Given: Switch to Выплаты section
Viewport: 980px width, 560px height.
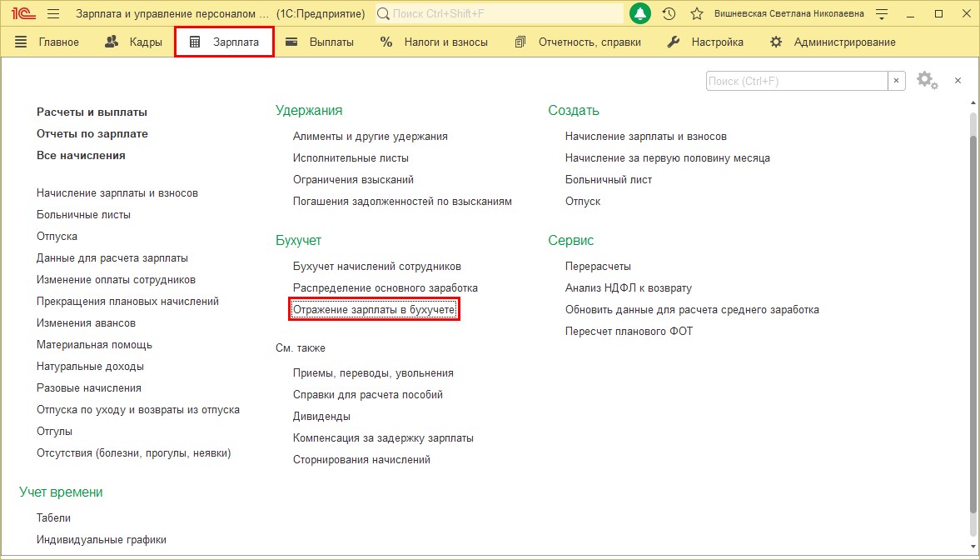Looking at the screenshot, I should point(331,42).
